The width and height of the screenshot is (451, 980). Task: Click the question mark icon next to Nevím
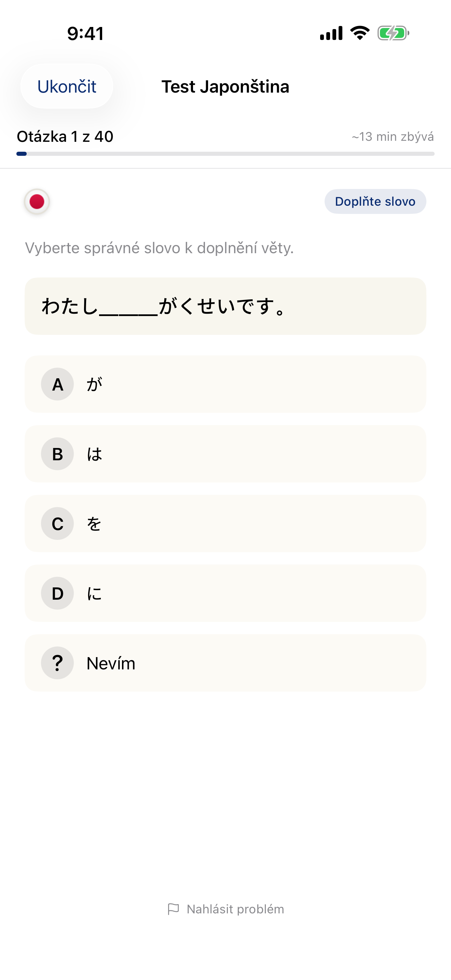tap(57, 663)
